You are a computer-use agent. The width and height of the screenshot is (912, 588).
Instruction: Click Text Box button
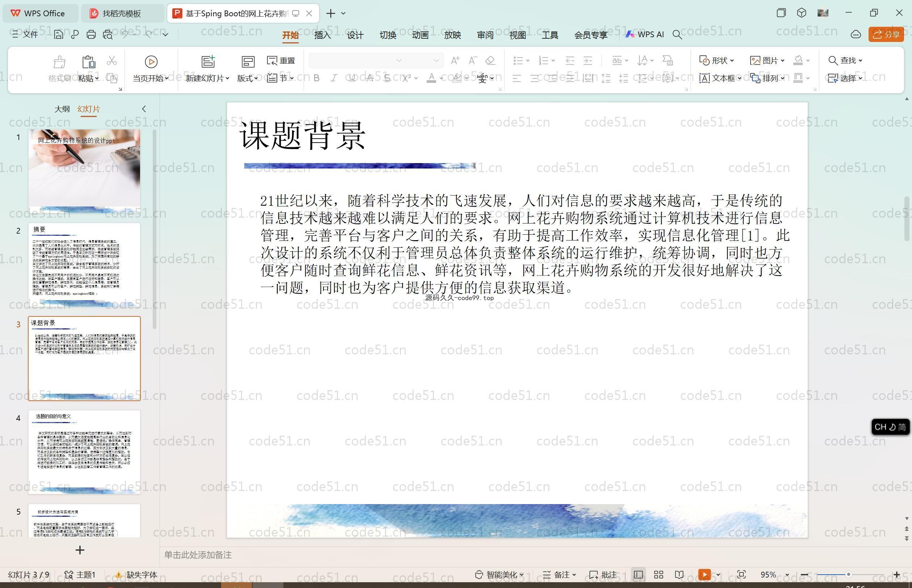(720, 78)
